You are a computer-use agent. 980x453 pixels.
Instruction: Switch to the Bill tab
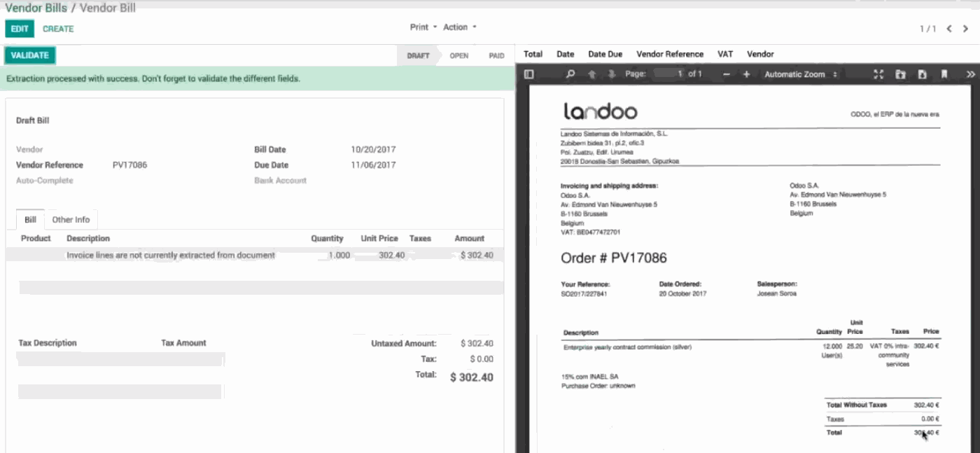click(x=30, y=219)
